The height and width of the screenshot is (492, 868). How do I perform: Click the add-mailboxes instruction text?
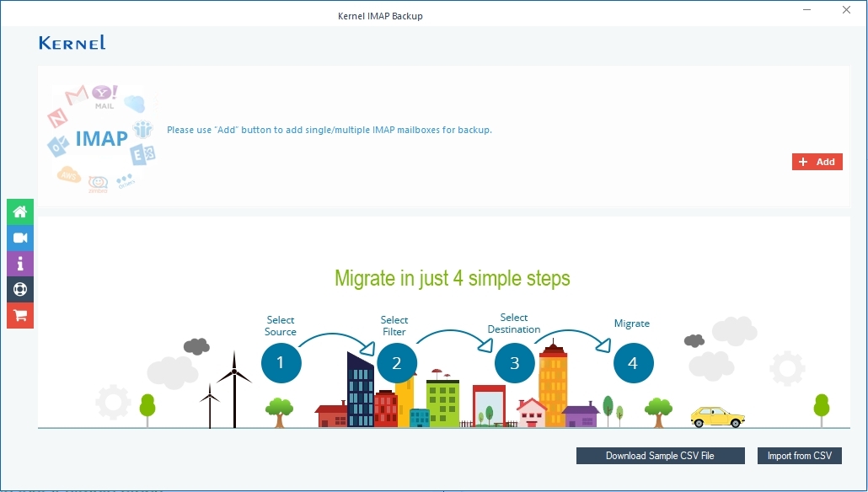coord(330,130)
